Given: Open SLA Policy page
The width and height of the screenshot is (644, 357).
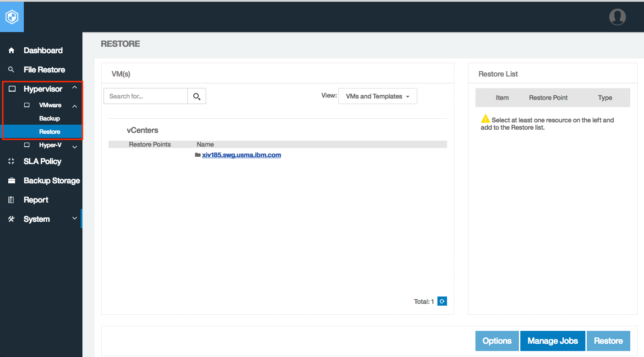Looking at the screenshot, I should click(x=43, y=161).
